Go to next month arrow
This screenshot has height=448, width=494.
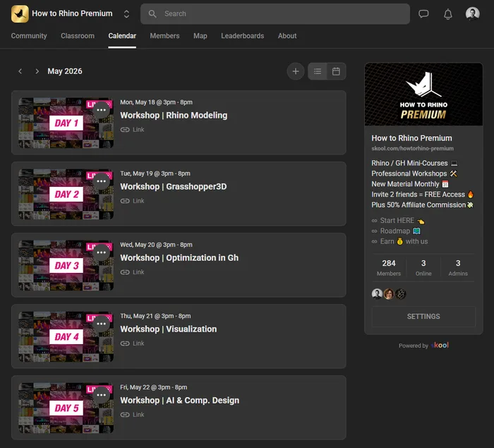[x=37, y=71]
